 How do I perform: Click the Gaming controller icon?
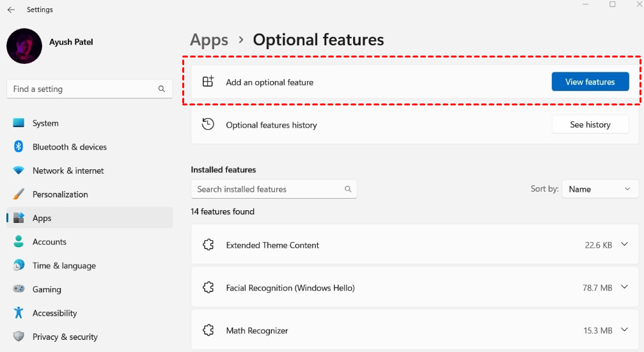(x=19, y=289)
